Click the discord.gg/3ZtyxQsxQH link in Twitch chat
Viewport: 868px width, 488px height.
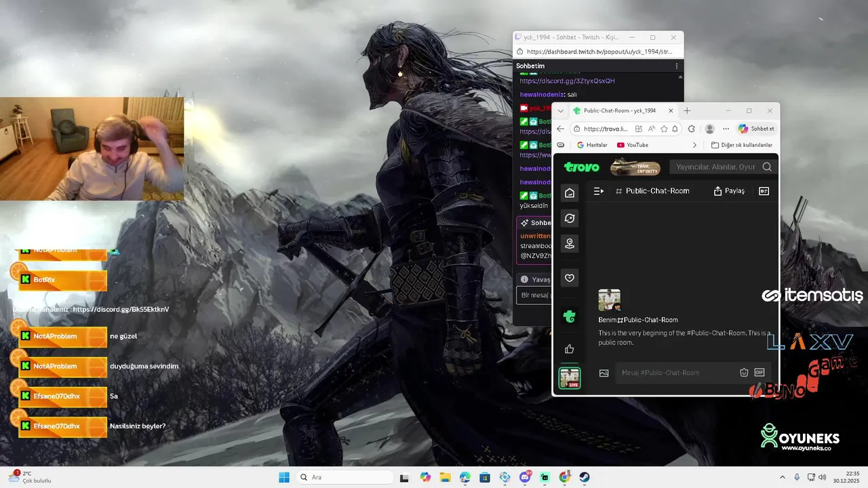(567, 81)
